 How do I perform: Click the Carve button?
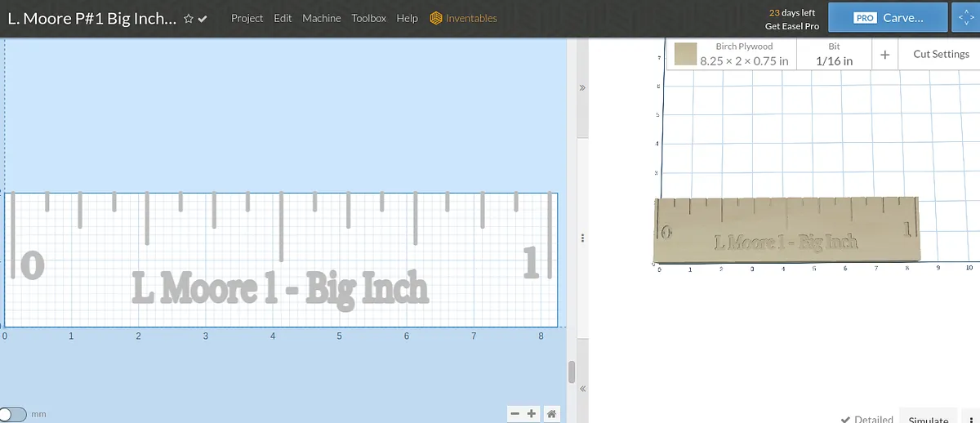click(889, 17)
